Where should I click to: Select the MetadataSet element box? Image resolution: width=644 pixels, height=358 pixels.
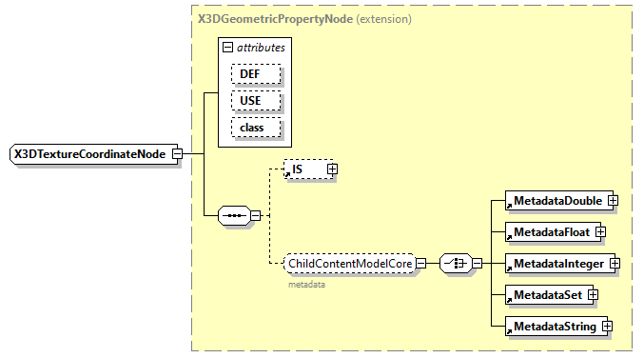[x=549, y=295]
